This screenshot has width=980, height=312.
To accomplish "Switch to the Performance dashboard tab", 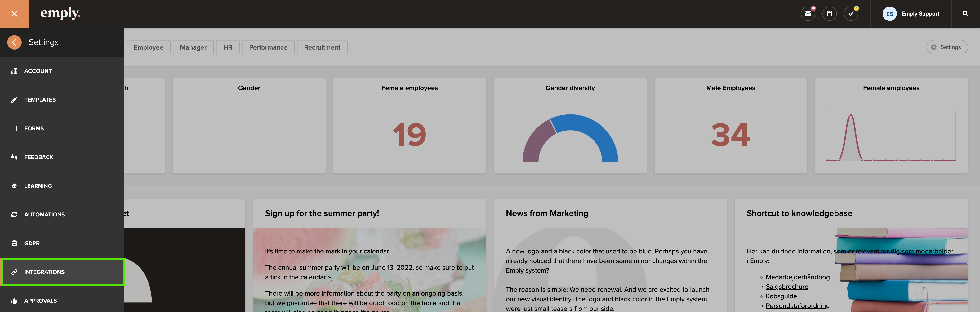I will pyautogui.click(x=268, y=47).
